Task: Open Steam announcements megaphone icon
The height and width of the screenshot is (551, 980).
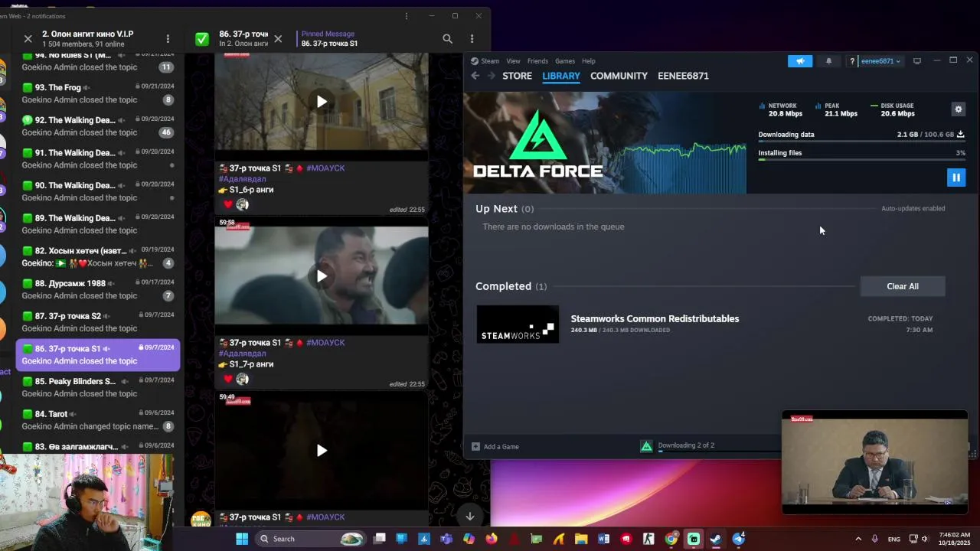Action: (x=800, y=61)
